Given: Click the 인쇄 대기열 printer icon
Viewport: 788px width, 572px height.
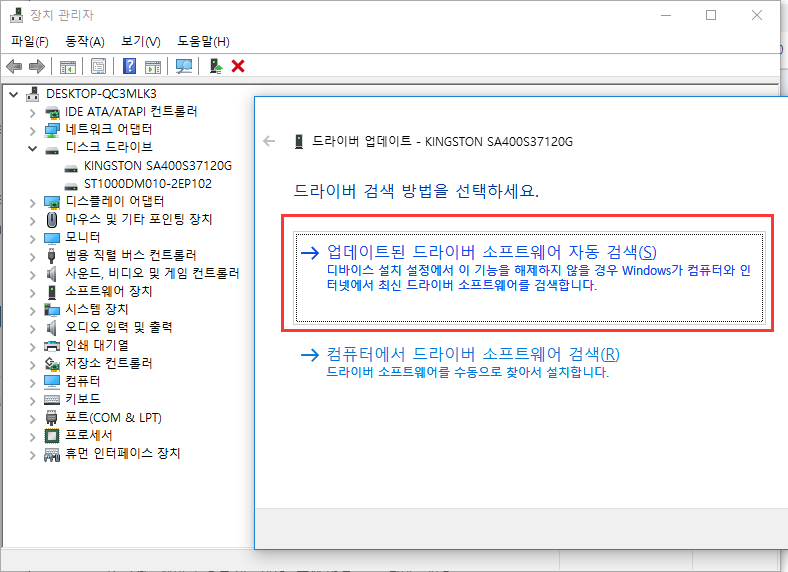Looking at the screenshot, I should pos(52,346).
